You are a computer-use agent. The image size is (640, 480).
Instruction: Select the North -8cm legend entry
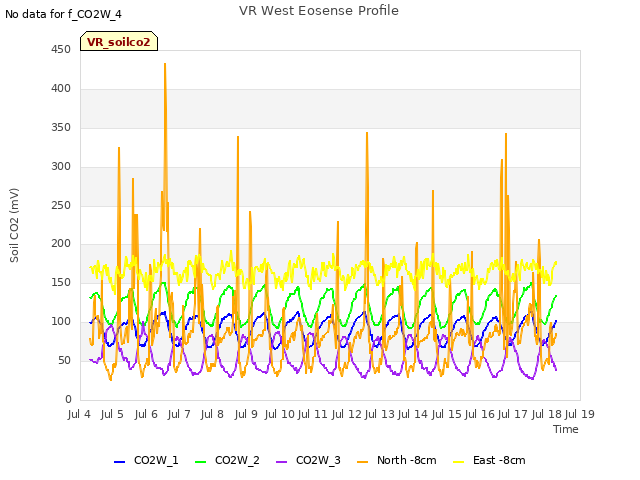(396, 460)
